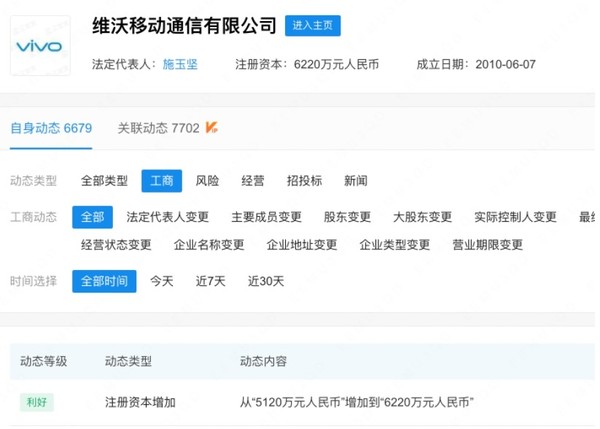Filter by 招投标 type
The height and width of the screenshot is (429, 600).
[304, 181]
